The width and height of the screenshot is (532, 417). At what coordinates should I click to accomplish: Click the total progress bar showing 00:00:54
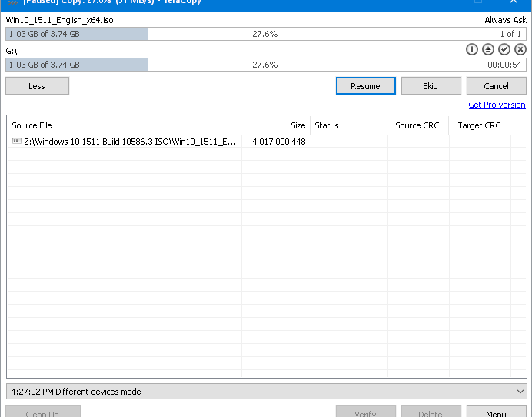click(266, 65)
